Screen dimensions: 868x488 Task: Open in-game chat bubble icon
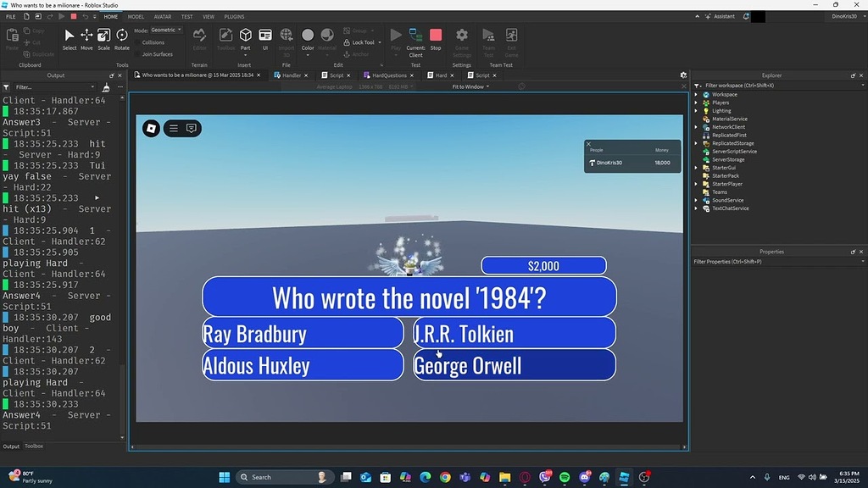pyautogui.click(x=192, y=129)
